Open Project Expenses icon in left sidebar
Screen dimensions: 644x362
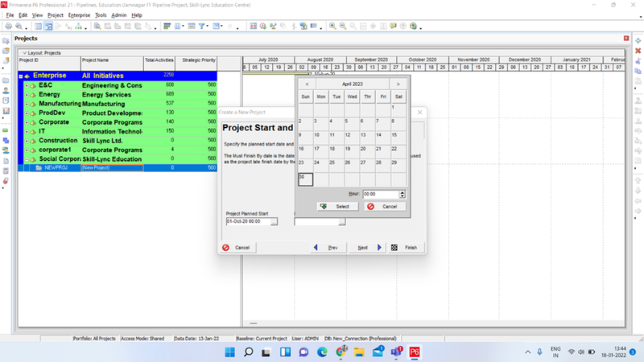click(x=6, y=171)
